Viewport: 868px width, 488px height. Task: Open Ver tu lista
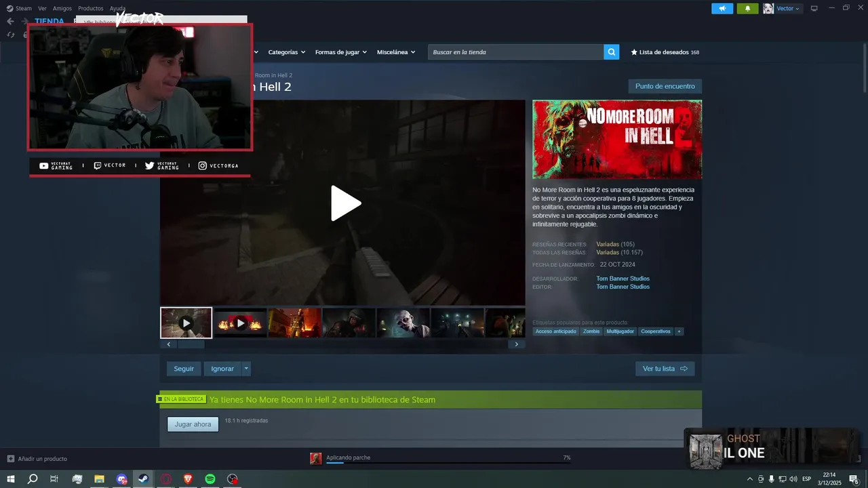(x=665, y=369)
